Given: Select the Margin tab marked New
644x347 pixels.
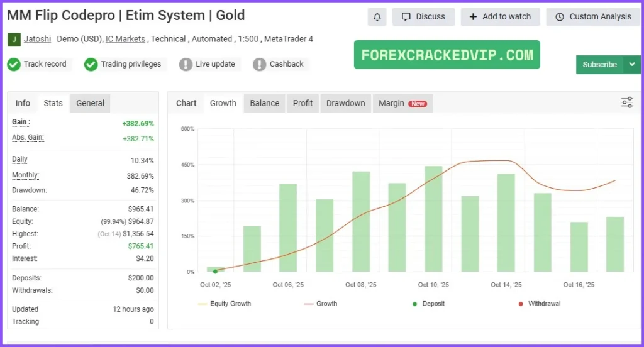Looking at the screenshot, I should point(402,103).
